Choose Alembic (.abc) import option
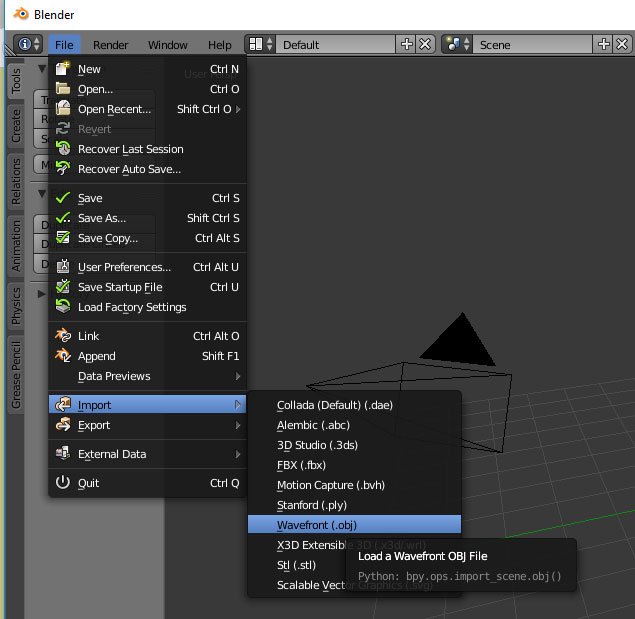Screen dimensions: 635x619 coord(354,425)
